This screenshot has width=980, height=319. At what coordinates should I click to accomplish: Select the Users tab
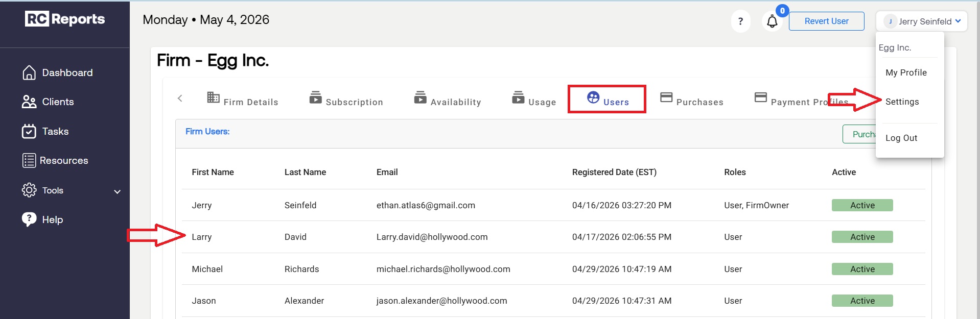607,99
